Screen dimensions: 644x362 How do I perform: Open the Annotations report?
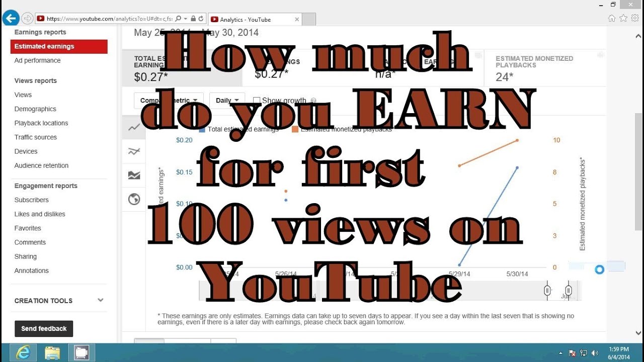point(32,270)
